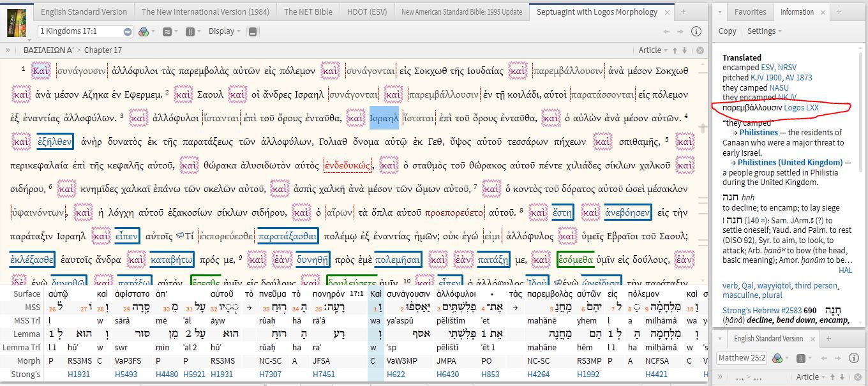This screenshot has height=386, width=868.
Task: Click the go arrow in the 1 Kingdoms reference box
Action: pyautogui.click(x=128, y=31)
